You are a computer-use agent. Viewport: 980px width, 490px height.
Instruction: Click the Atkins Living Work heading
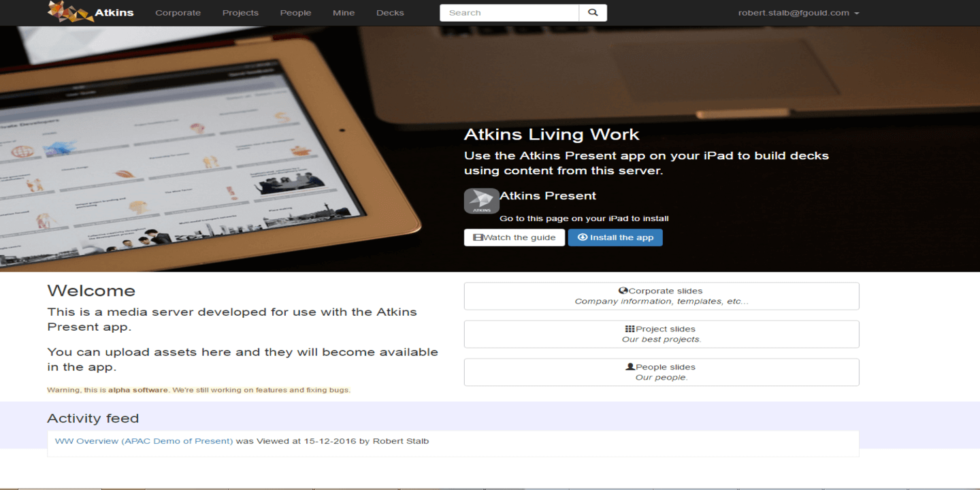tap(552, 134)
